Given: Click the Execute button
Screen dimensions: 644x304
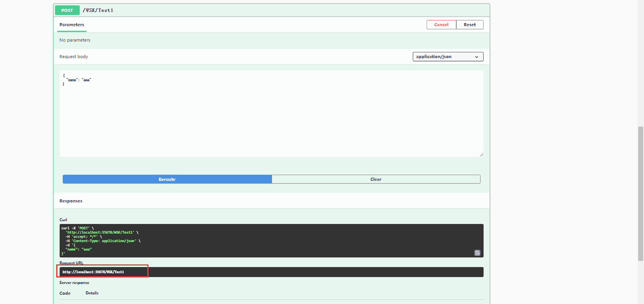Looking at the screenshot, I should [167, 179].
